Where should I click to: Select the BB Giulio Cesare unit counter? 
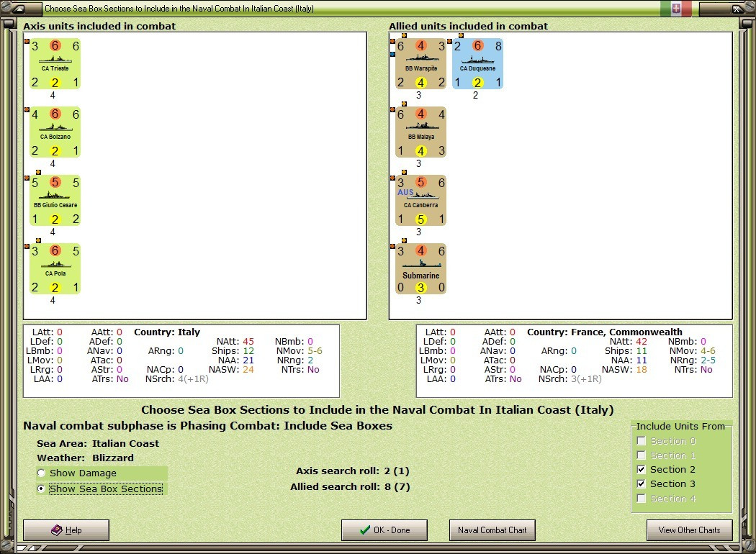coord(55,201)
